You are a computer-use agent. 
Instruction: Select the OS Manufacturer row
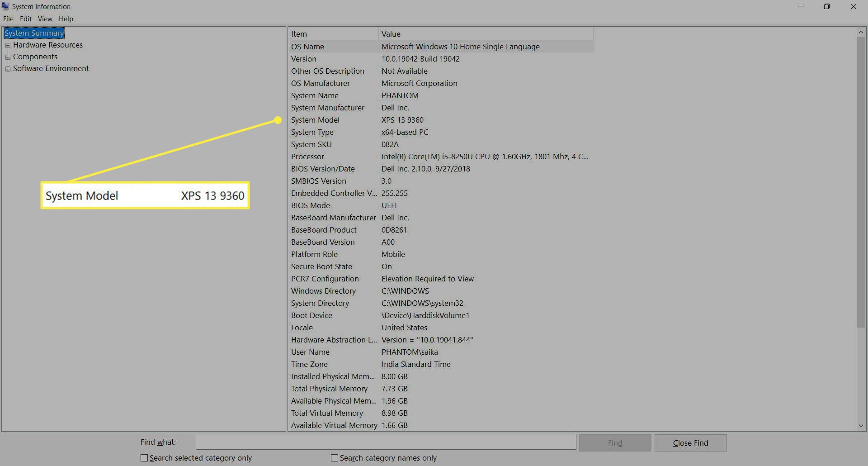(441, 83)
